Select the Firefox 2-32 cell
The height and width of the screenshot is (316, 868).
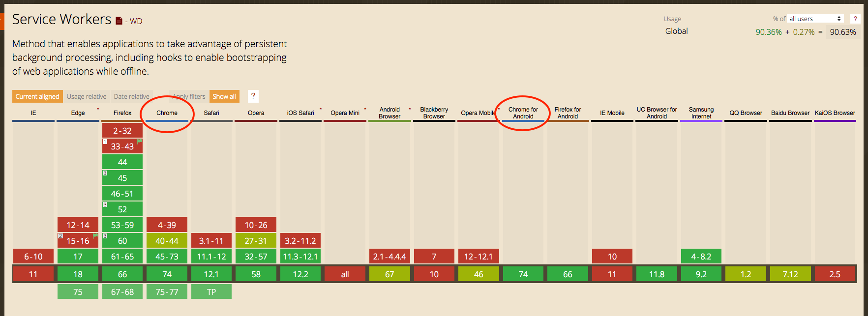[122, 130]
